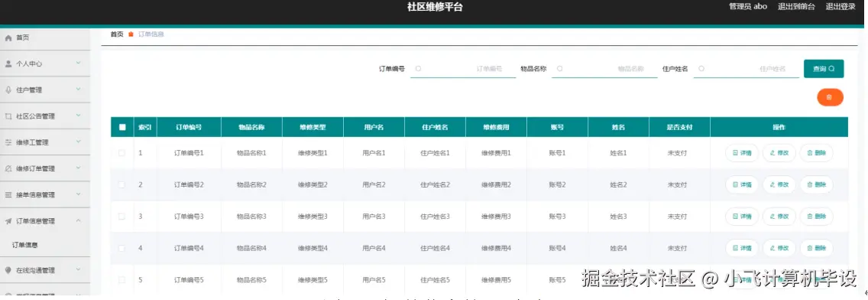
Task: Click the person icon for 个人中心
Action: coord(8,64)
